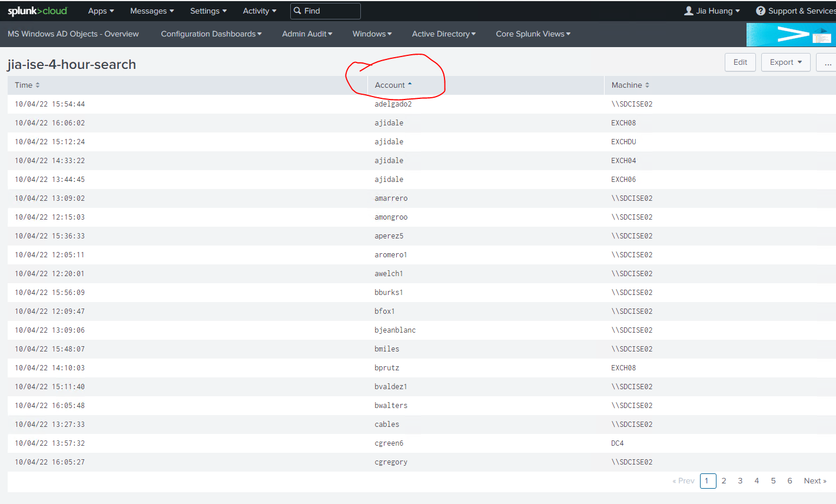Screen dimensions: 836x504
Task: Sort results by Machine column
Action: click(647, 85)
